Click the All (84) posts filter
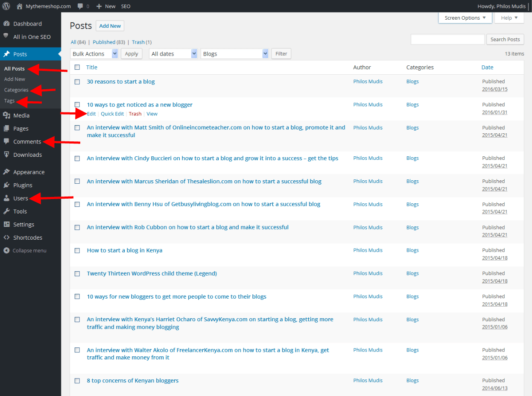The image size is (532, 396). [x=78, y=42]
